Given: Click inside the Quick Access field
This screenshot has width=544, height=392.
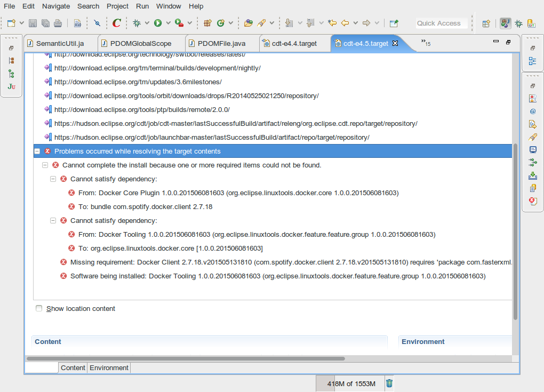Looking at the screenshot, I should [x=442, y=23].
